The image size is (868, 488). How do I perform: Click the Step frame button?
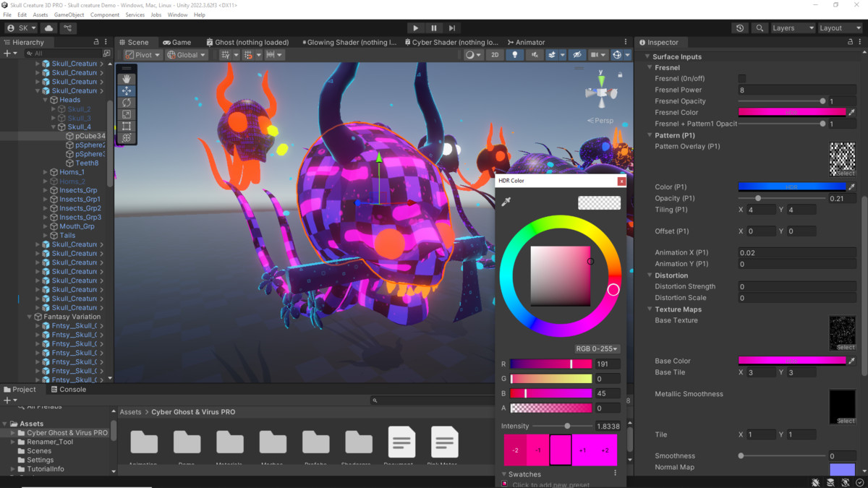(x=452, y=28)
